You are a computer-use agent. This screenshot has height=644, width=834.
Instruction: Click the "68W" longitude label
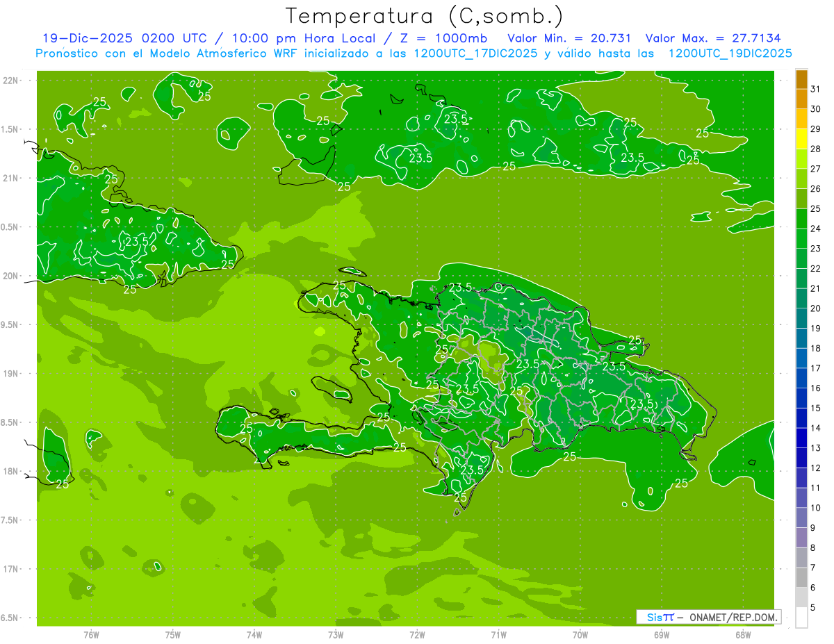coord(743,635)
